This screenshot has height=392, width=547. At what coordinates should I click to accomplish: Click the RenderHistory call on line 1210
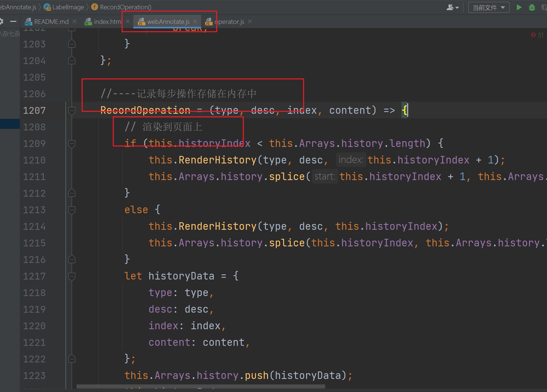pos(218,160)
